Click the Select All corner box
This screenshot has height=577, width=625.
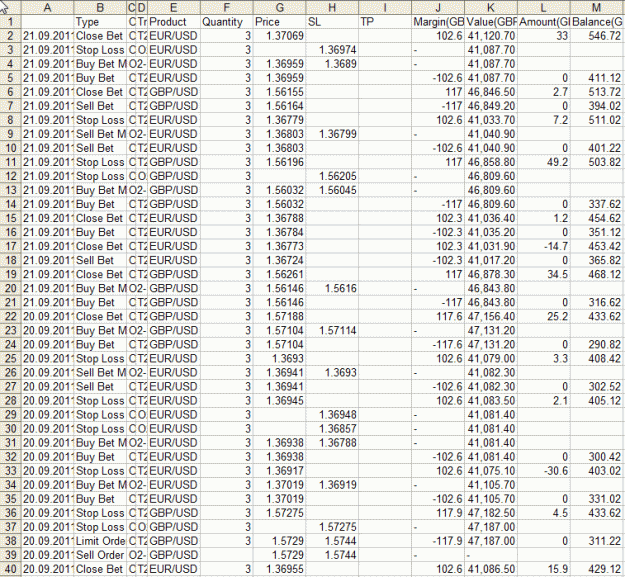point(10,7)
